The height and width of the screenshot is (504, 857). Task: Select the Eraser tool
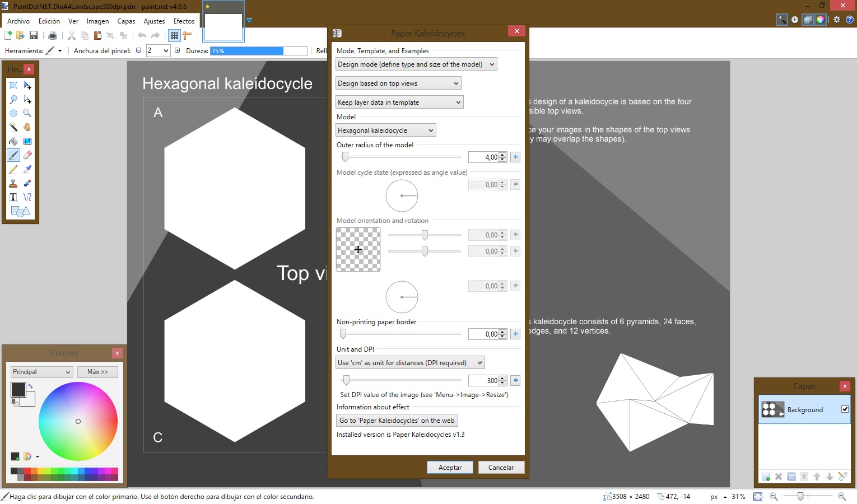click(x=27, y=155)
